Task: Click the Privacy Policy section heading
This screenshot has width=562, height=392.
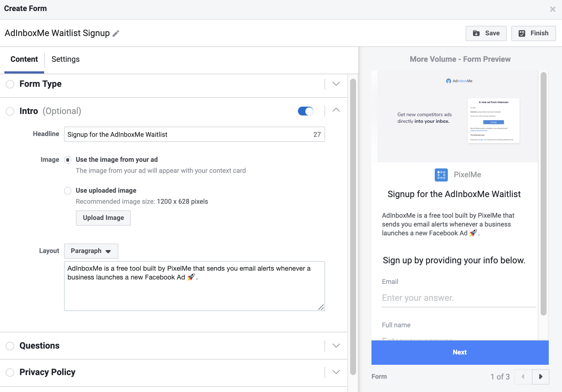Action: click(47, 373)
